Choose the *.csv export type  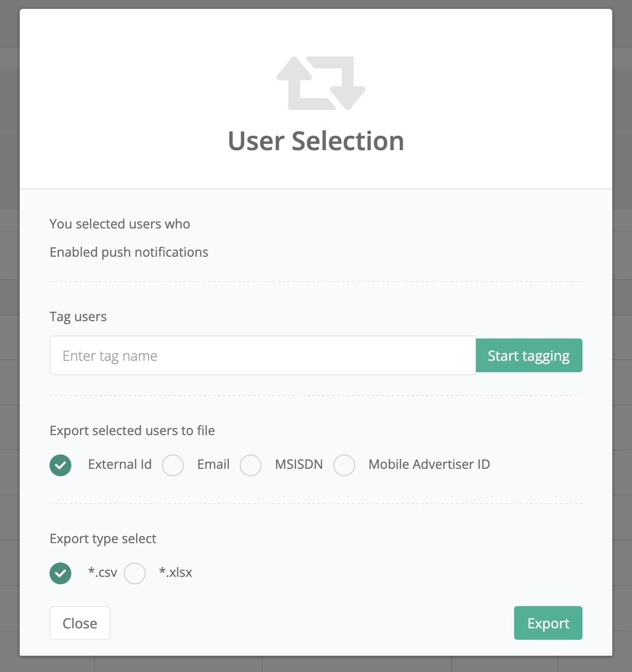click(x=60, y=573)
